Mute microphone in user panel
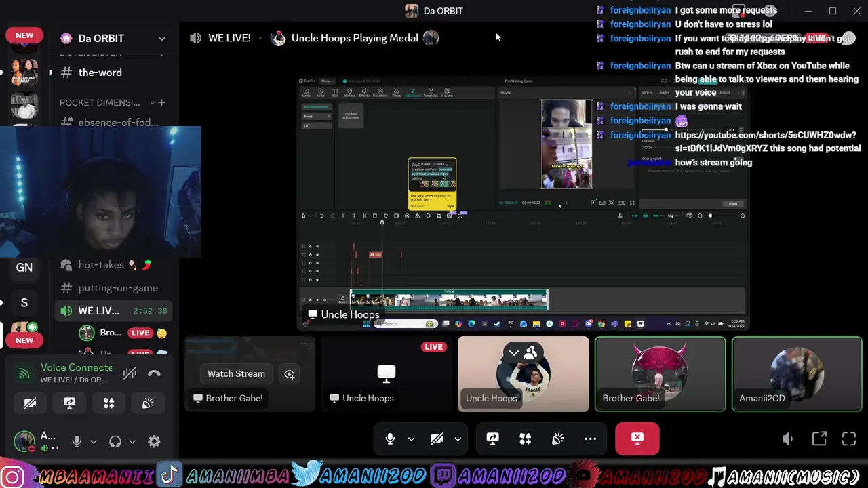Screen dimensions: 868x488 (77, 441)
